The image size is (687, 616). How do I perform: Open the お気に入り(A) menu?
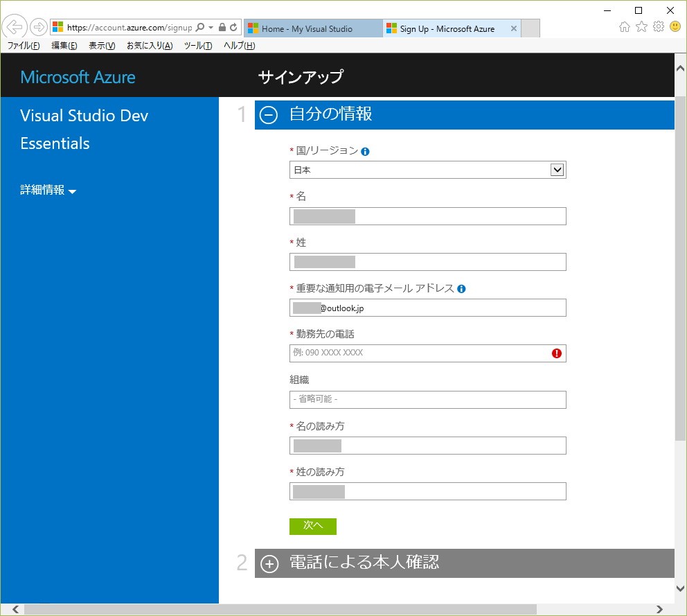pyautogui.click(x=150, y=46)
